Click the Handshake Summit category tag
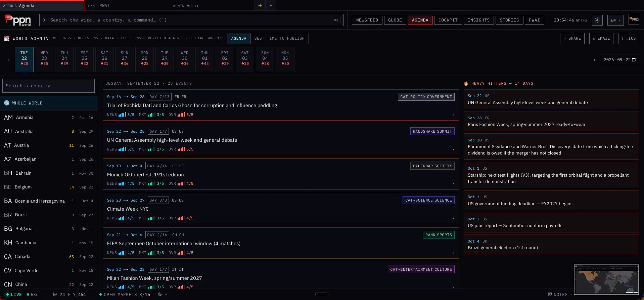The image size is (644, 300). 432,131
